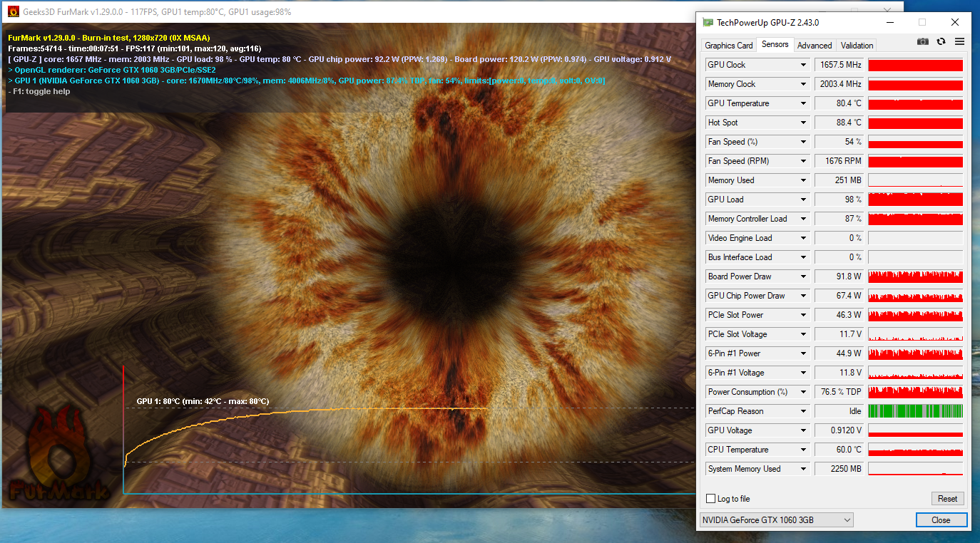Click the GPU-Z refresh icon
This screenshot has height=543, width=980.
pyautogui.click(x=941, y=42)
